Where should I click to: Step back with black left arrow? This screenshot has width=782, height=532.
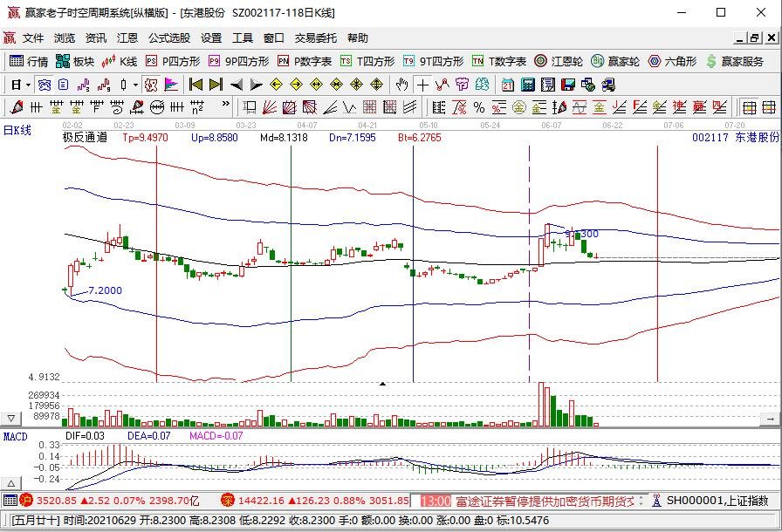237,85
